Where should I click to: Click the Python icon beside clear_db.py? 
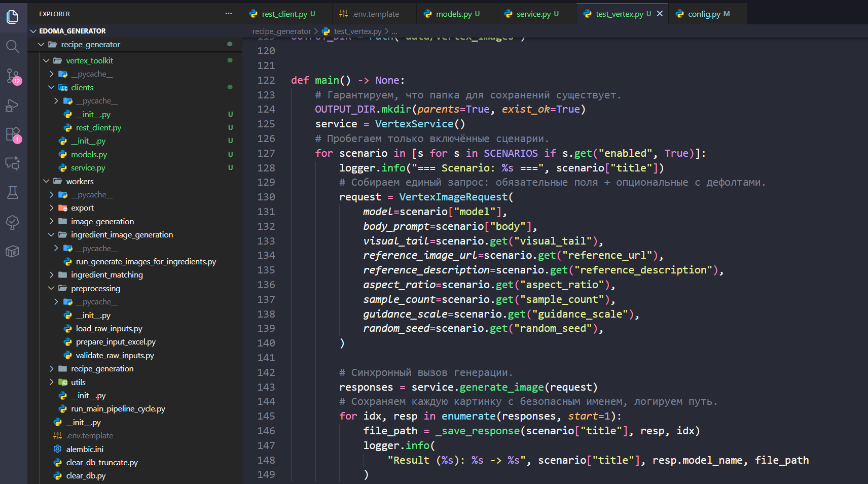coord(58,476)
